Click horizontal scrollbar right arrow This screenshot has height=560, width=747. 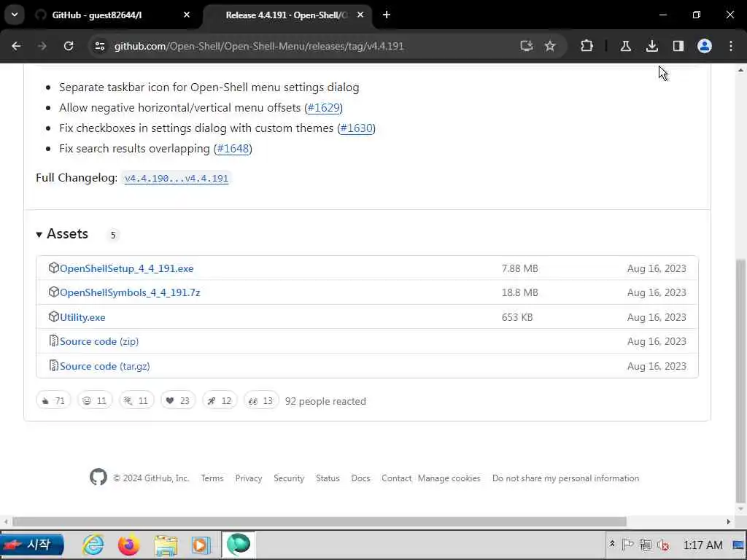(729, 522)
